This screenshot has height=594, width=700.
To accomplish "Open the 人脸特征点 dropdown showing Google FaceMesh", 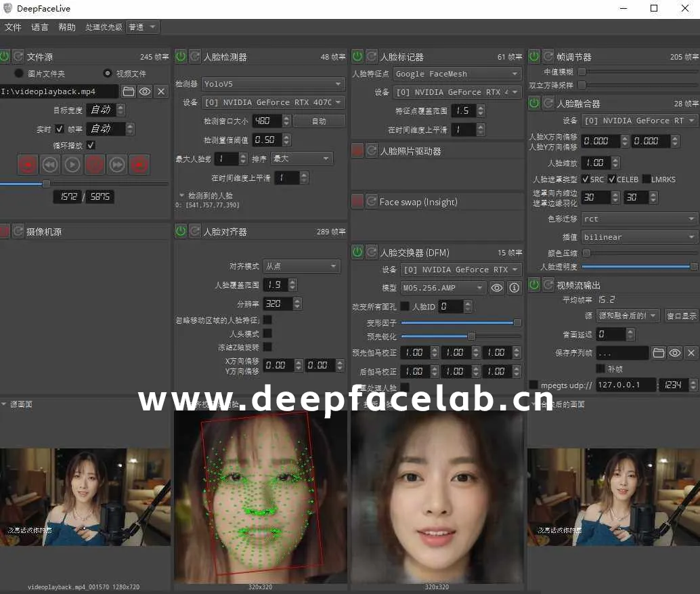I will 457,74.
